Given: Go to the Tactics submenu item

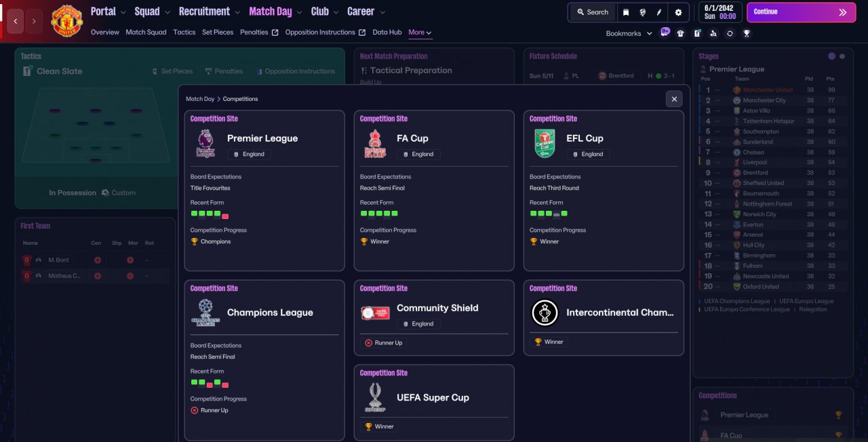Looking at the screenshot, I should click(184, 33).
